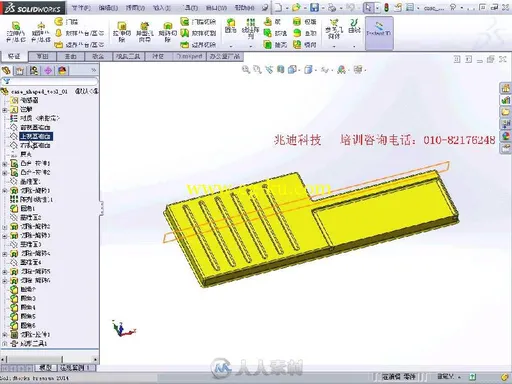
Task: Select the Draft tool
Action: (x=275, y=33)
